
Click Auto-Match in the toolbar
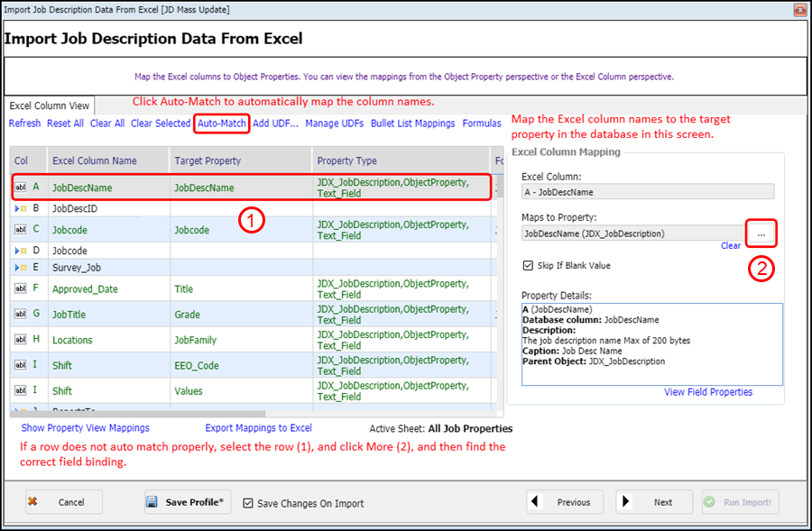click(x=222, y=124)
